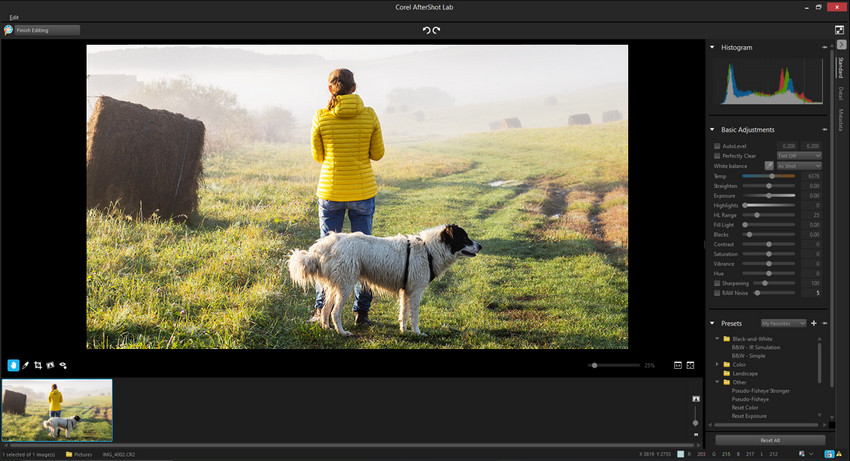Open the My Favorites presets dropdown
The image size is (850, 461).
pyautogui.click(x=783, y=323)
